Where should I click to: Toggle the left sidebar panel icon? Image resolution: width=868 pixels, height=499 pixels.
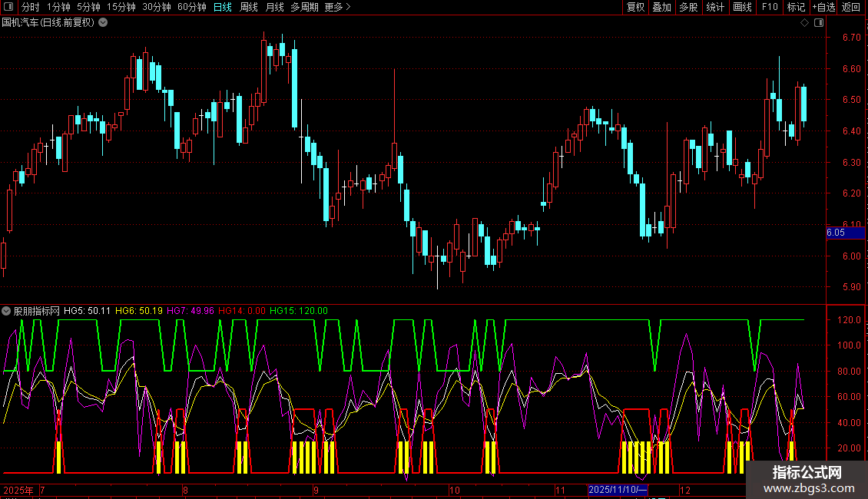click(x=8, y=7)
